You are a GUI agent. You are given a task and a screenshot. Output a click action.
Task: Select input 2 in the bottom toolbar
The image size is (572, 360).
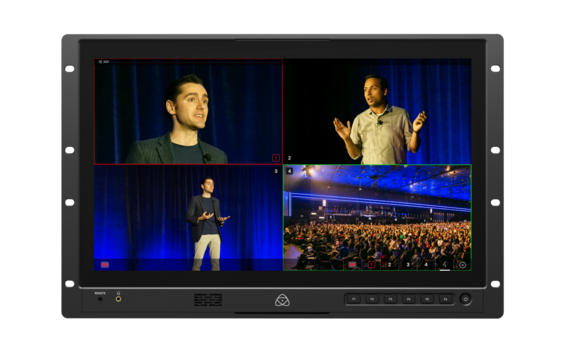click(390, 265)
